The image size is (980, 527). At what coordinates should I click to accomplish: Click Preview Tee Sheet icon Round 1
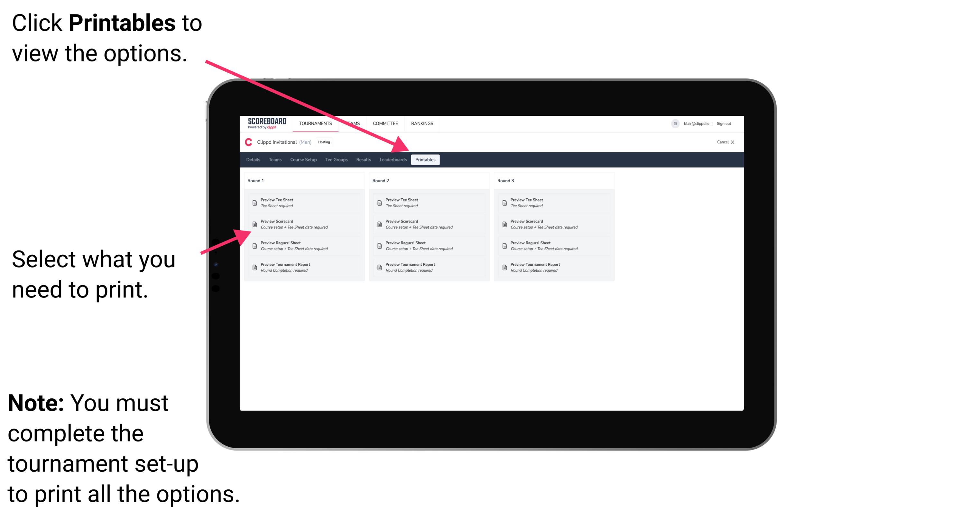point(254,203)
